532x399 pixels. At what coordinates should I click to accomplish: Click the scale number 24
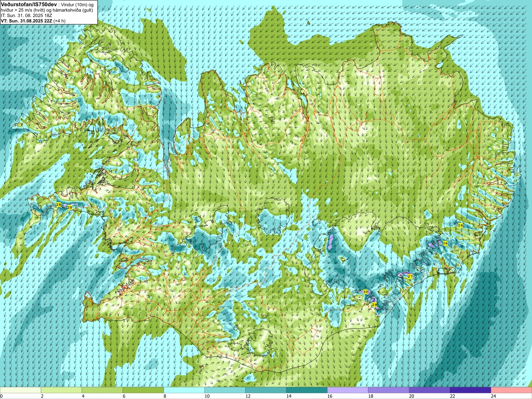[x=493, y=396]
